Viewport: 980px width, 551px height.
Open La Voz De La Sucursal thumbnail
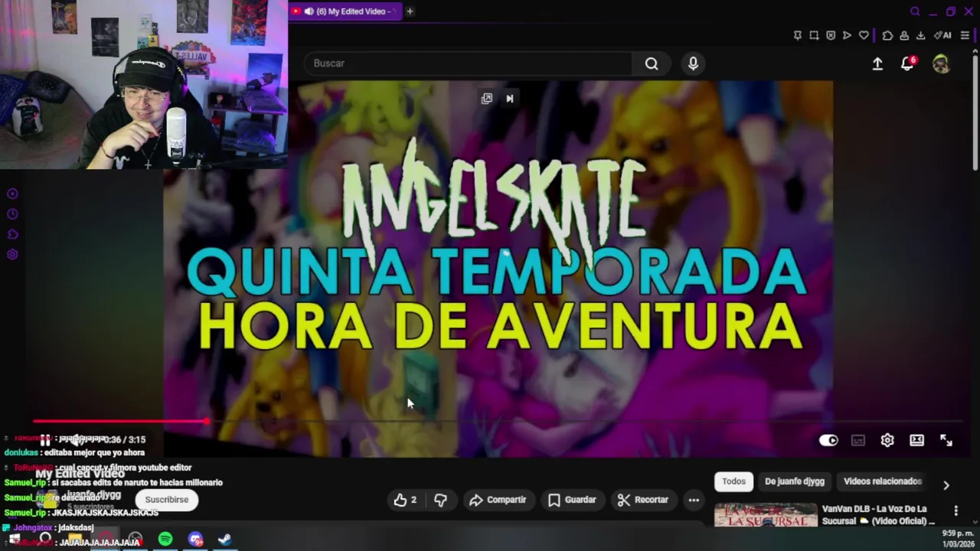pos(766,516)
